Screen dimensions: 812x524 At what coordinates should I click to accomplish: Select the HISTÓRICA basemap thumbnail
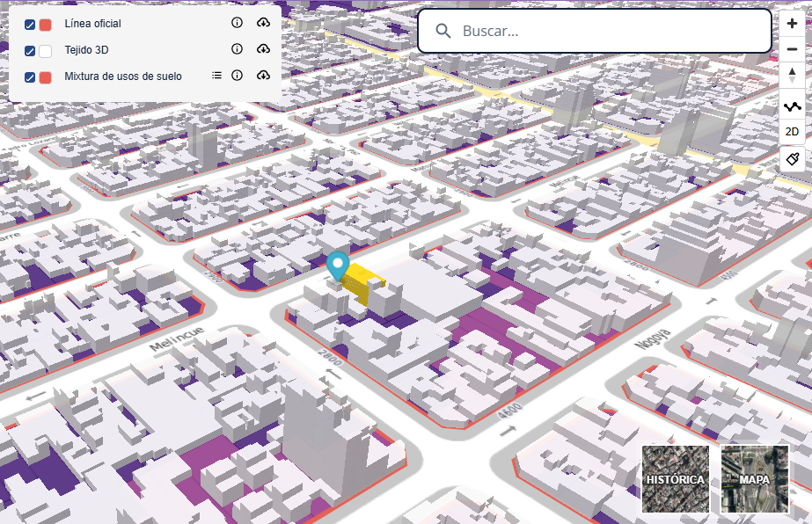point(675,479)
